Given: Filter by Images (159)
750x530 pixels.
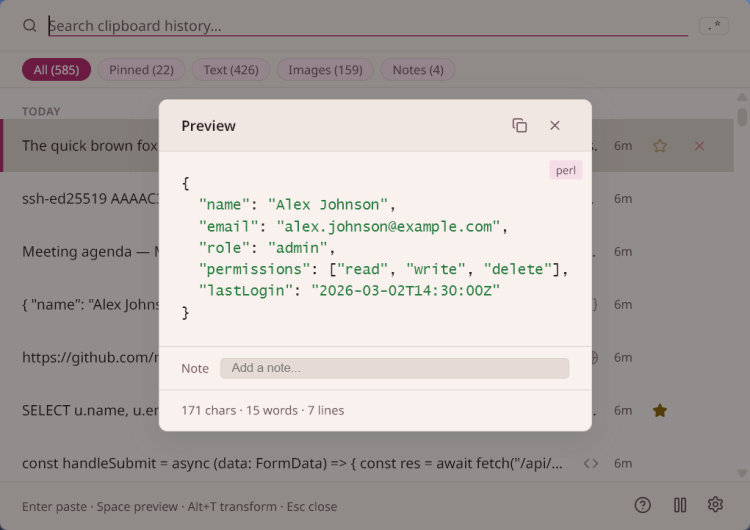Looking at the screenshot, I should click(325, 70).
